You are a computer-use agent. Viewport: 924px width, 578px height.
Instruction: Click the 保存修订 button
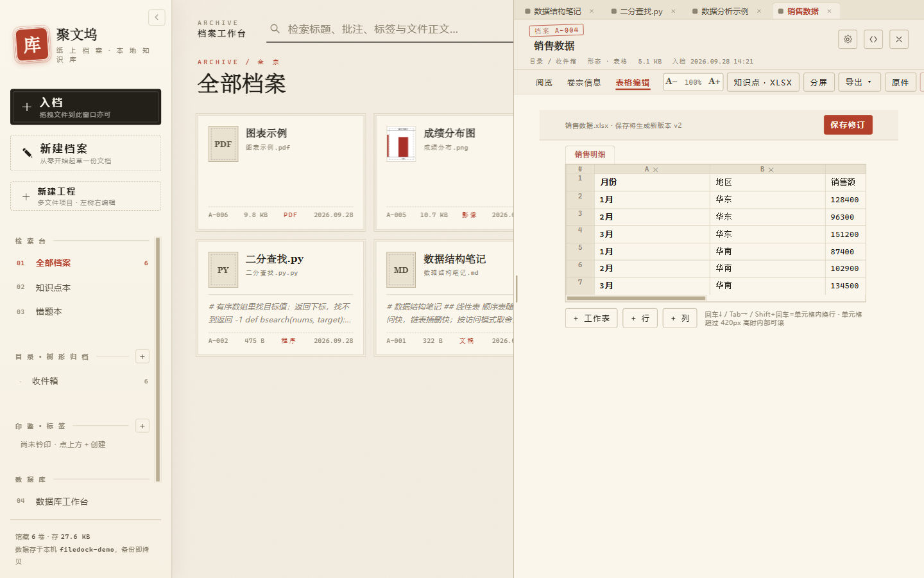848,125
